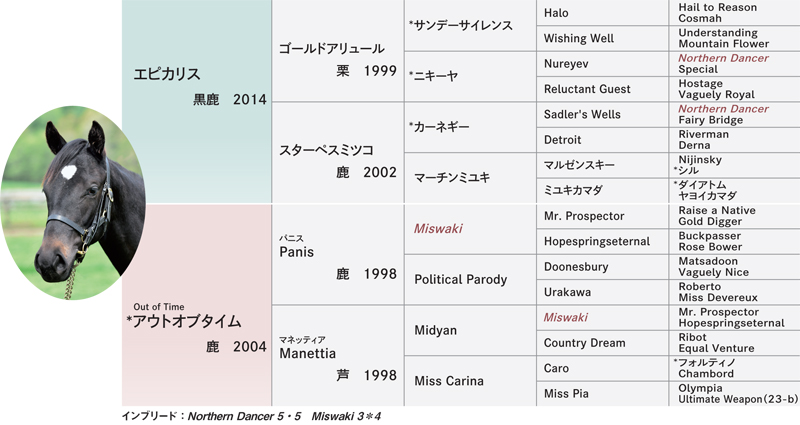The width and height of the screenshot is (800, 425).
Task: Select the マルゼンスキー ancestor cell
Action: point(602,165)
